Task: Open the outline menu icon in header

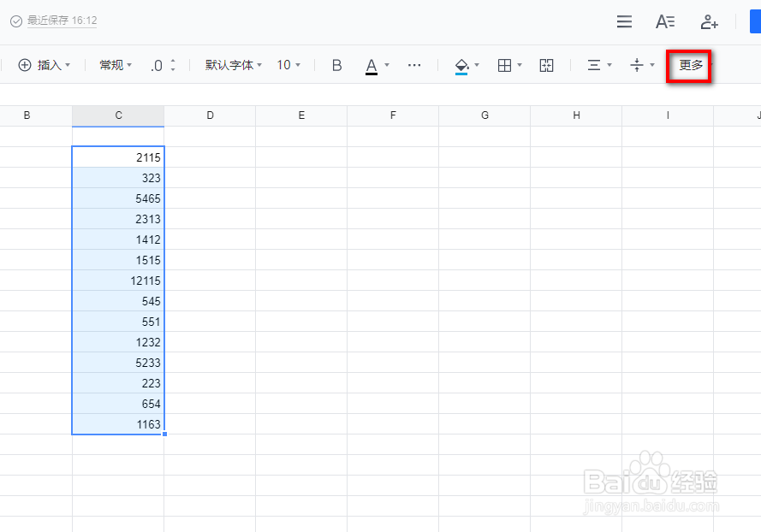Action: click(x=624, y=21)
